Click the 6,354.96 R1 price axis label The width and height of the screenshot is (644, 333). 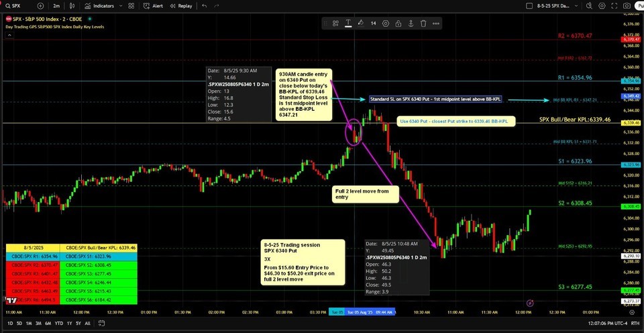pyautogui.click(x=631, y=81)
